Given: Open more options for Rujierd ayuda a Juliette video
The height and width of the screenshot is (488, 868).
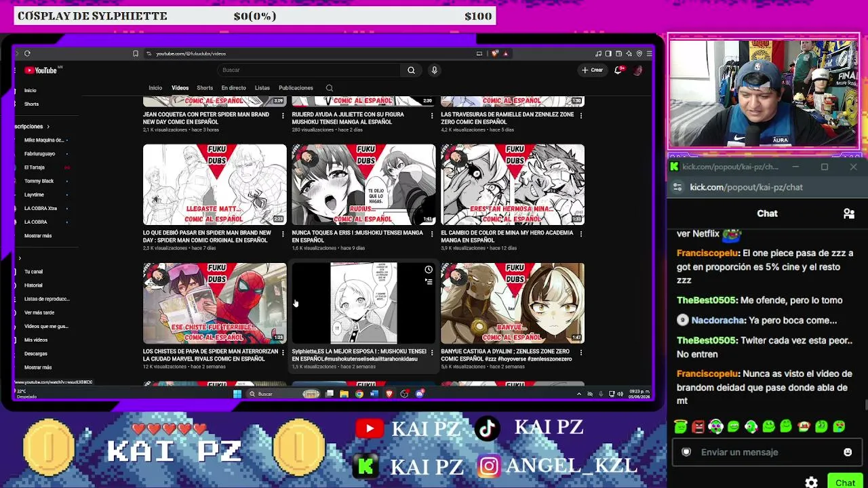Looking at the screenshot, I should click(x=432, y=115).
